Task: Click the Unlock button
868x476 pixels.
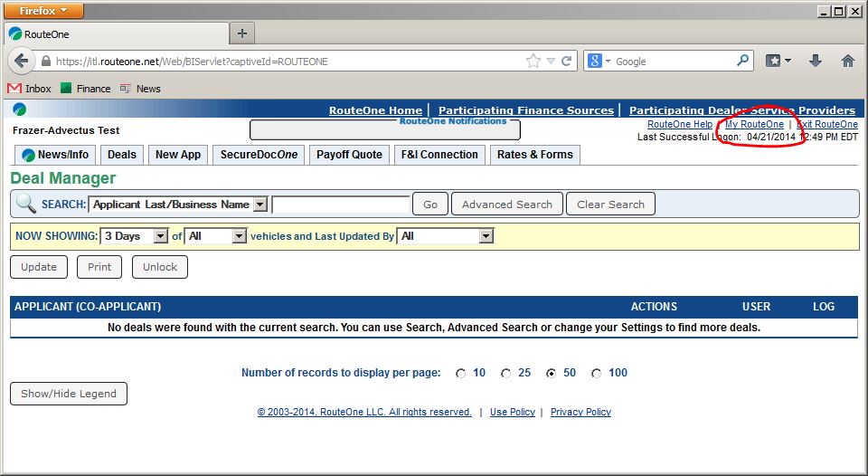Action: [160, 267]
